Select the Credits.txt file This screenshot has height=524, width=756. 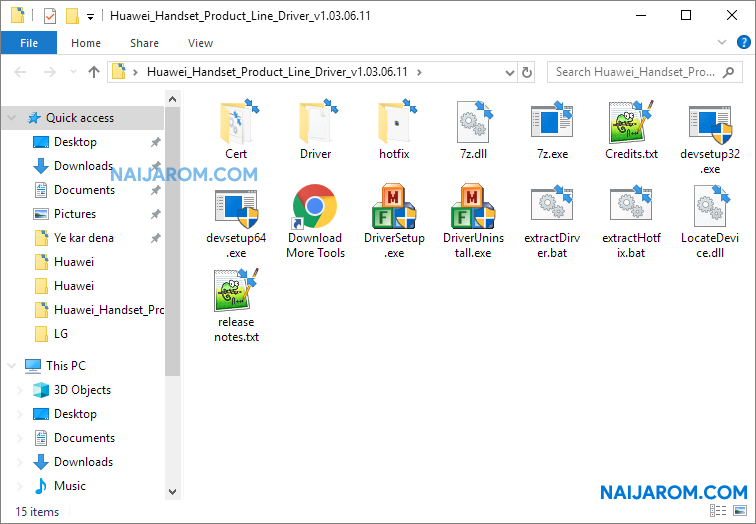click(631, 129)
